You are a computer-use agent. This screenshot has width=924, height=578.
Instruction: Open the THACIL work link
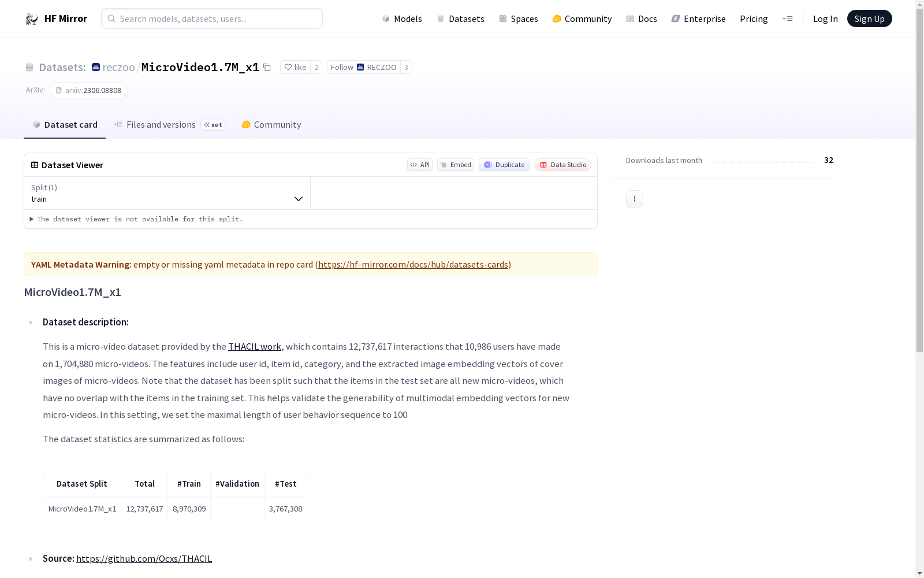click(255, 347)
